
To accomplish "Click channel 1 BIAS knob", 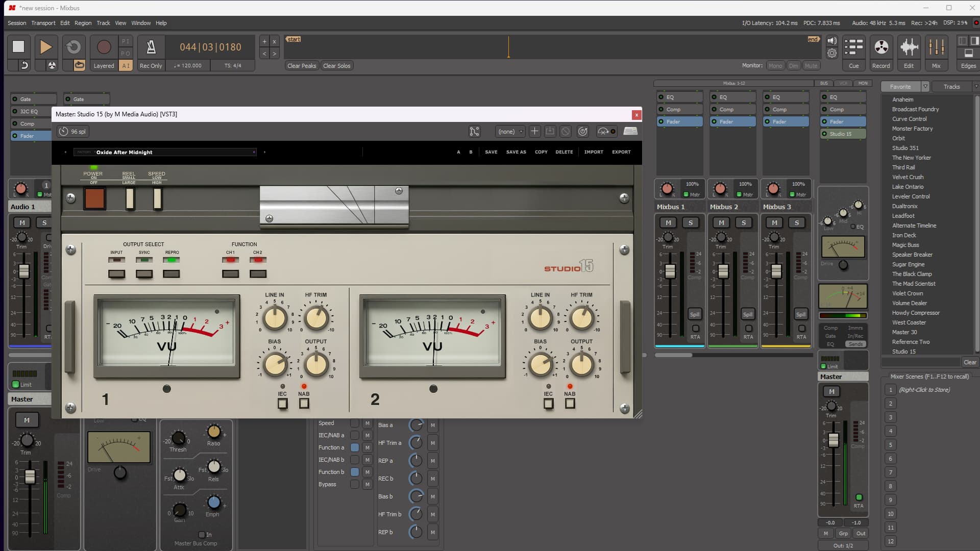I will (275, 364).
